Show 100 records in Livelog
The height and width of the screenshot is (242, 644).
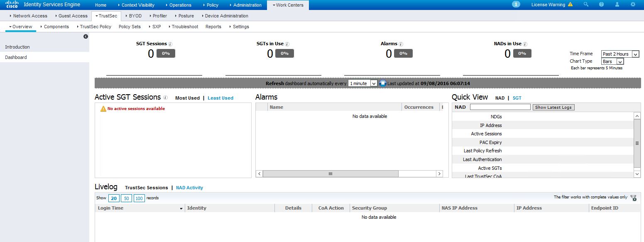click(x=139, y=198)
